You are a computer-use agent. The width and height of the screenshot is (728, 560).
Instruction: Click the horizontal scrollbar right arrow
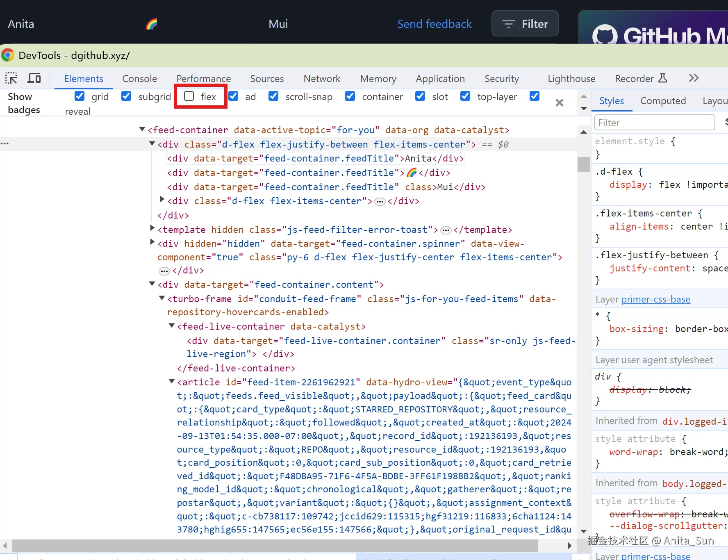(x=569, y=546)
